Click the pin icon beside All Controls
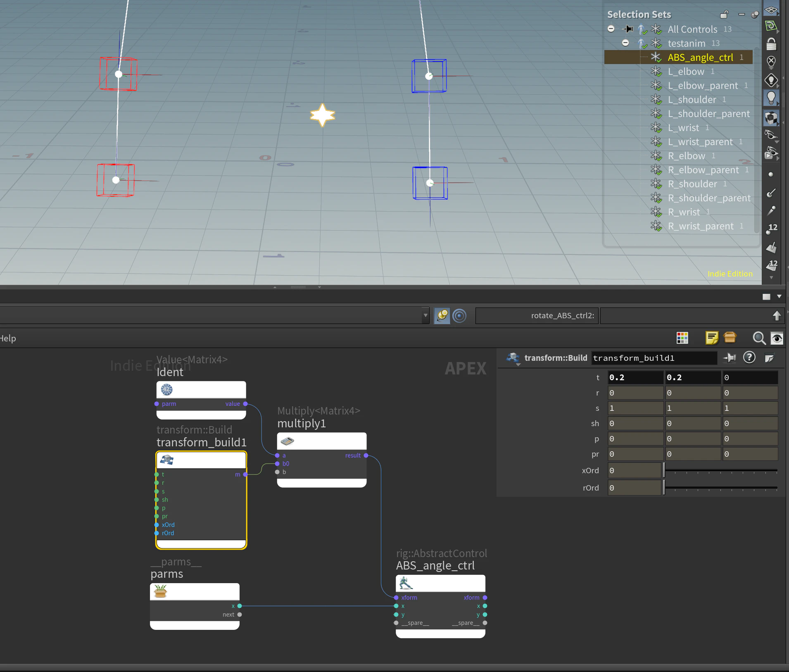Screen dimensions: 789x672 628,29
